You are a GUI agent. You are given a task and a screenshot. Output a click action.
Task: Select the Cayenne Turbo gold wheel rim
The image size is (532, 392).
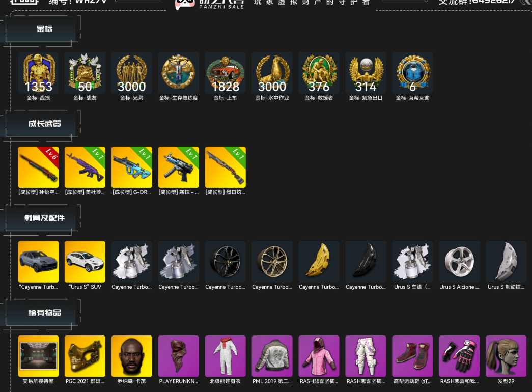point(272,261)
